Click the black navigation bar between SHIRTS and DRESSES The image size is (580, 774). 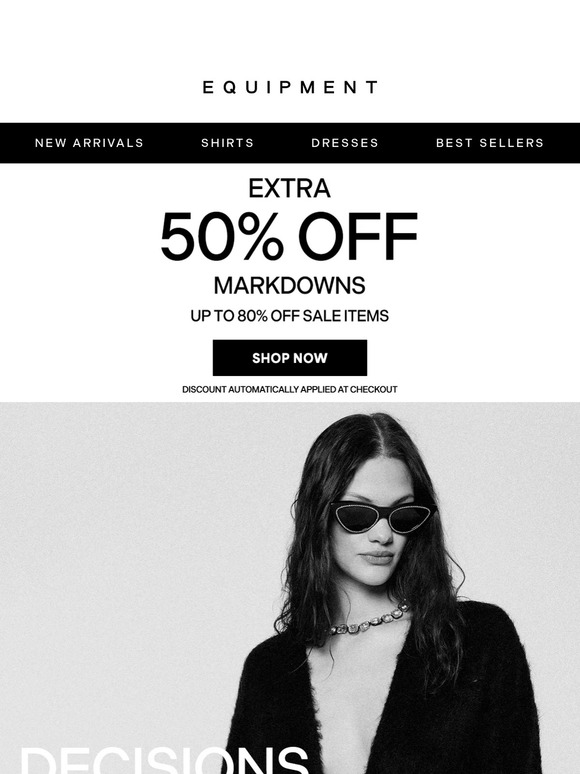(282, 143)
